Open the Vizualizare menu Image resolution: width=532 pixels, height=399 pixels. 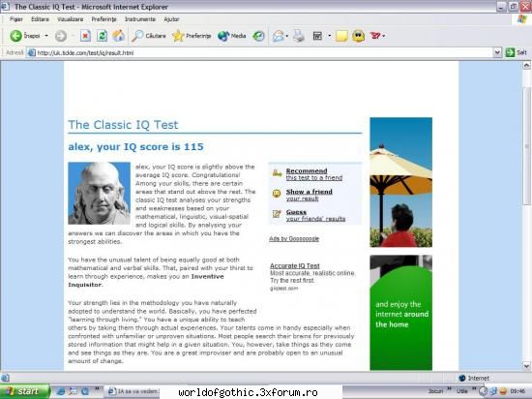click(x=70, y=19)
